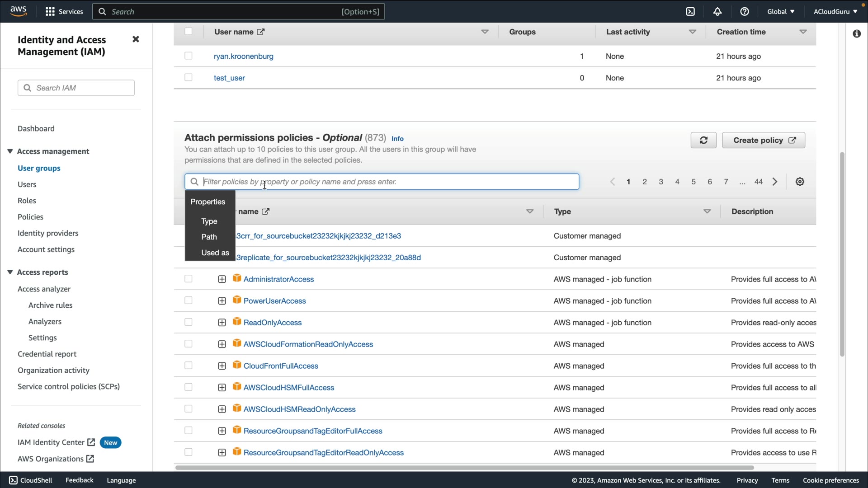Image resolution: width=868 pixels, height=488 pixels.
Task: Click the refresh policies button
Action: coord(703,140)
